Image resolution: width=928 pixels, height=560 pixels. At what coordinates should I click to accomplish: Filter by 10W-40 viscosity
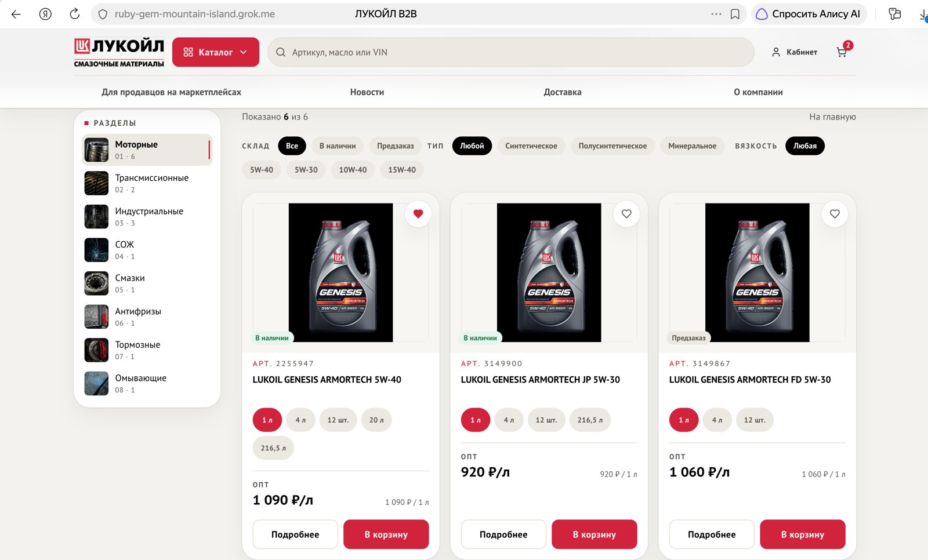[353, 170]
